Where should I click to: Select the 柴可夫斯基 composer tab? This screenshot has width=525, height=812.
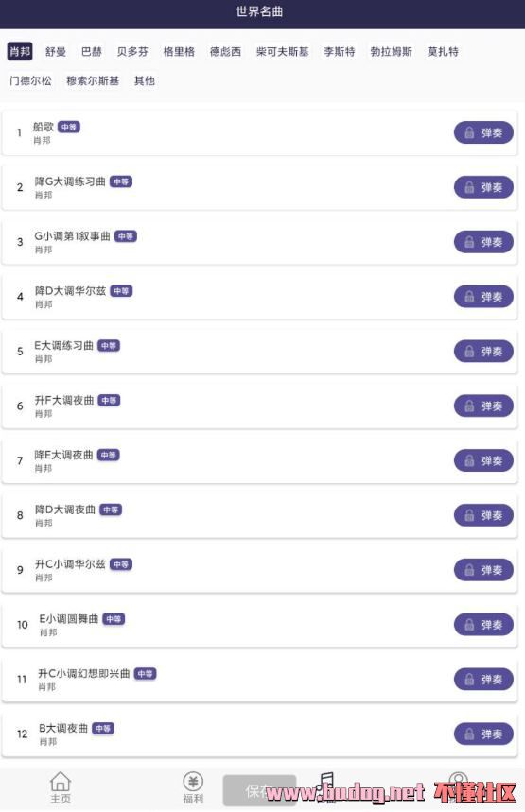283,51
